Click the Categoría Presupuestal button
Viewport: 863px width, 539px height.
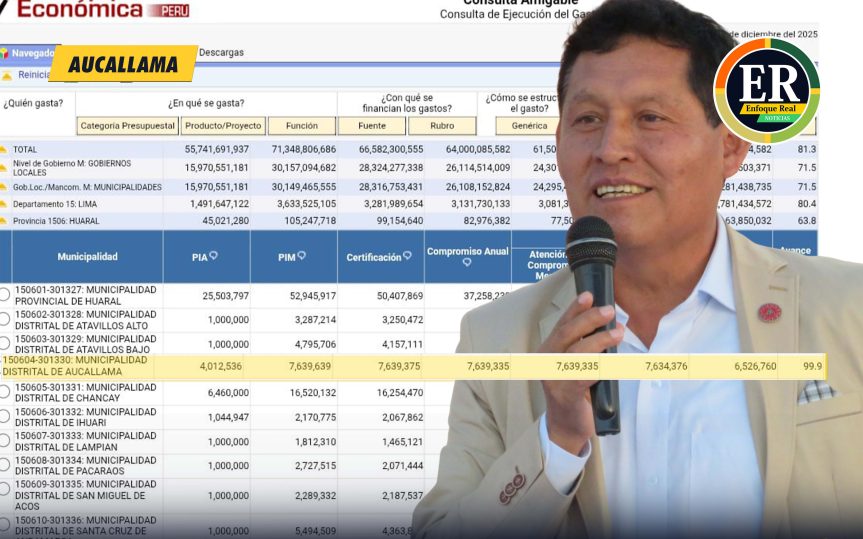tap(127, 126)
